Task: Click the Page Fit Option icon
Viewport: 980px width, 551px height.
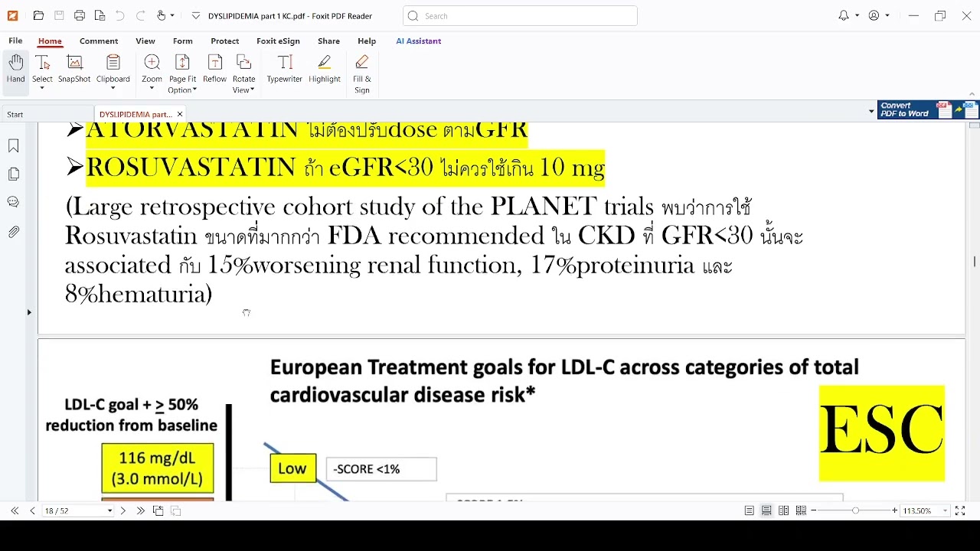Action: 182,63
